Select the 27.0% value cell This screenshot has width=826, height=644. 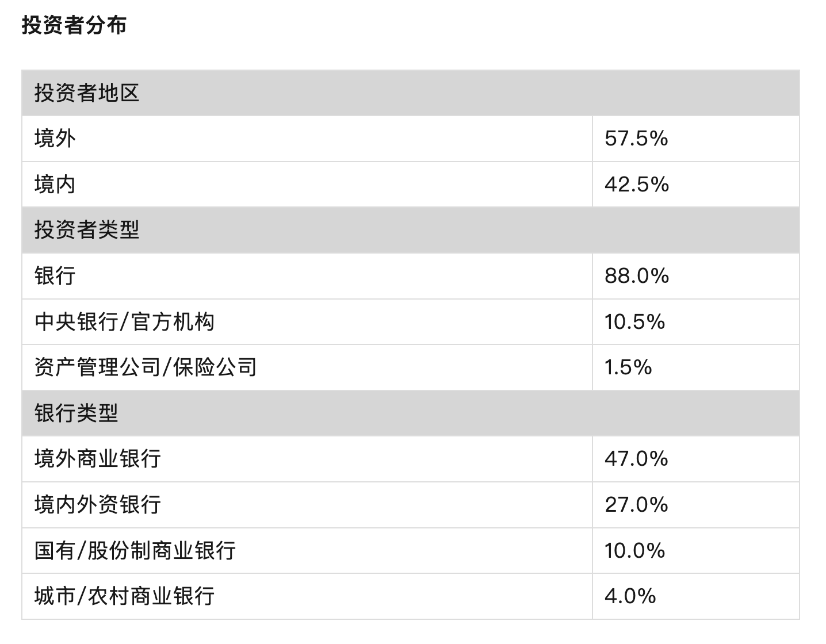pyautogui.click(x=636, y=505)
